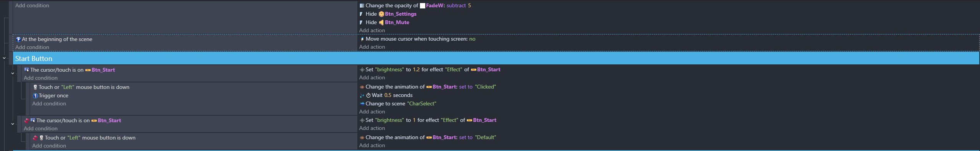This screenshot has height=151, width=980.
Task: Collapse the inverted Btn_Start event's sub-events
Action: [13, 124]
